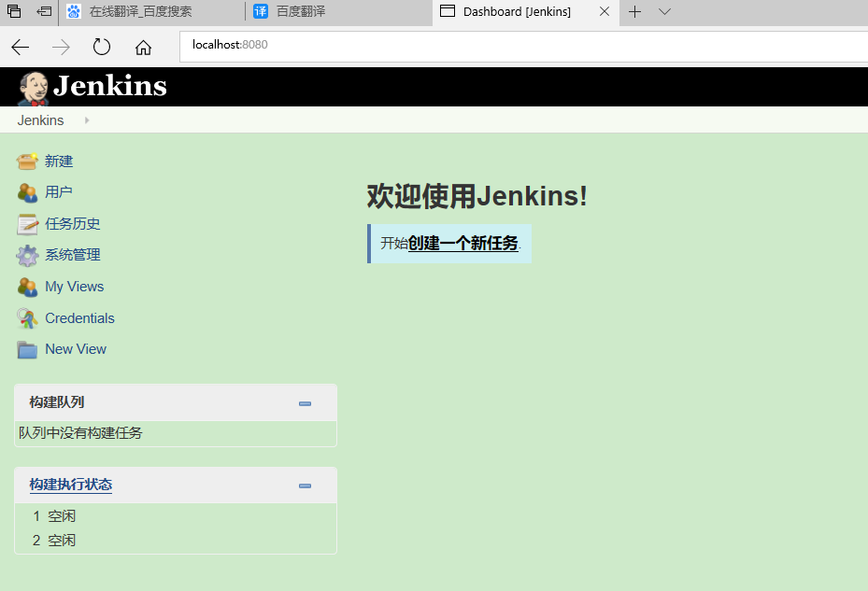Click the Credentials keys icon

27,318
